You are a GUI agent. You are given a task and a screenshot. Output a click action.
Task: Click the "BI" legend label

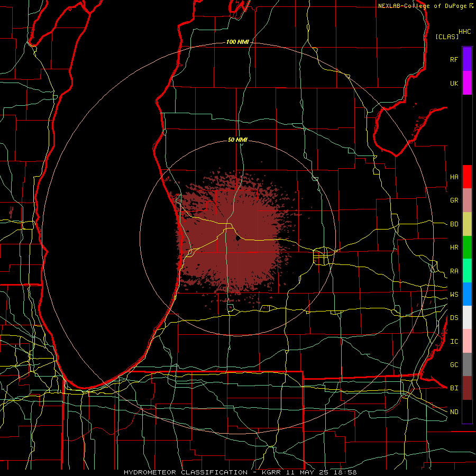coord(454,388)
